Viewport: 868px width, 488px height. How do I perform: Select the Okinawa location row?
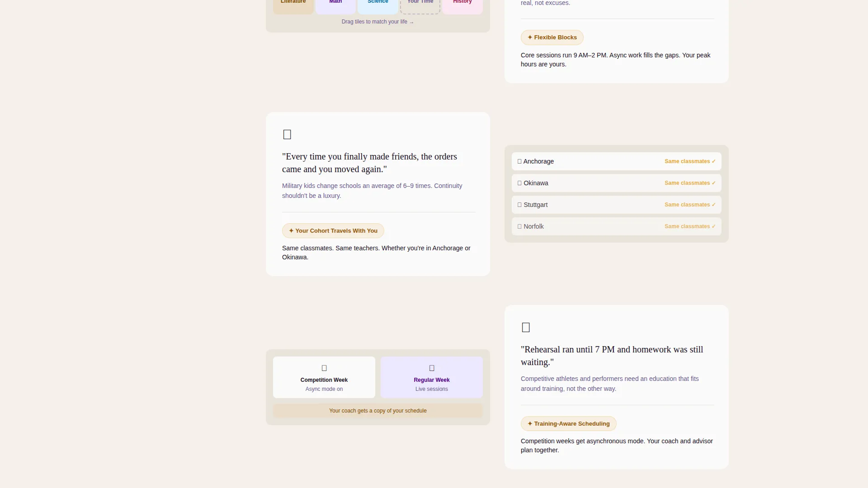tap(617, 183)
